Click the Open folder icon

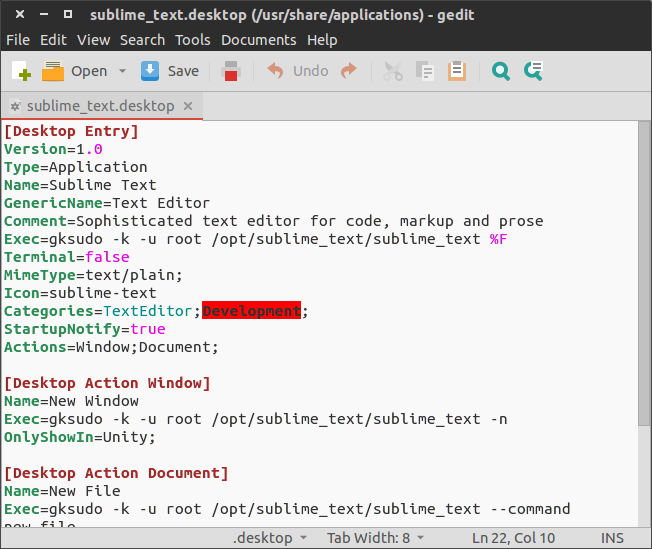click(53, 71)
